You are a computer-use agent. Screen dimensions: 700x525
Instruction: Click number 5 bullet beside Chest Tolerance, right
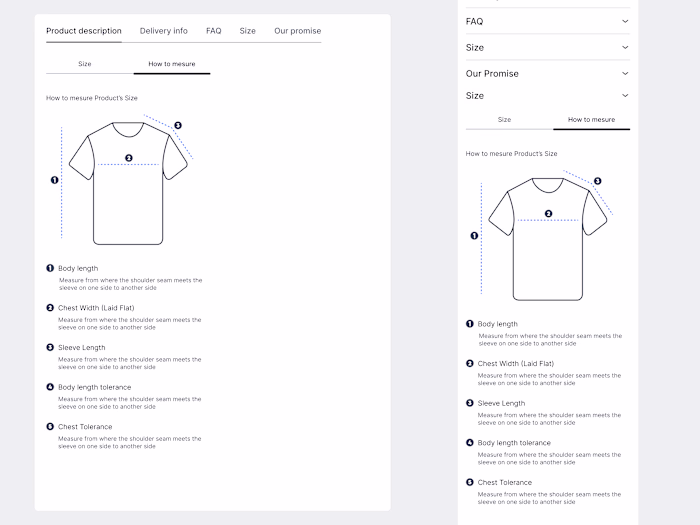[x=470, y=482]
